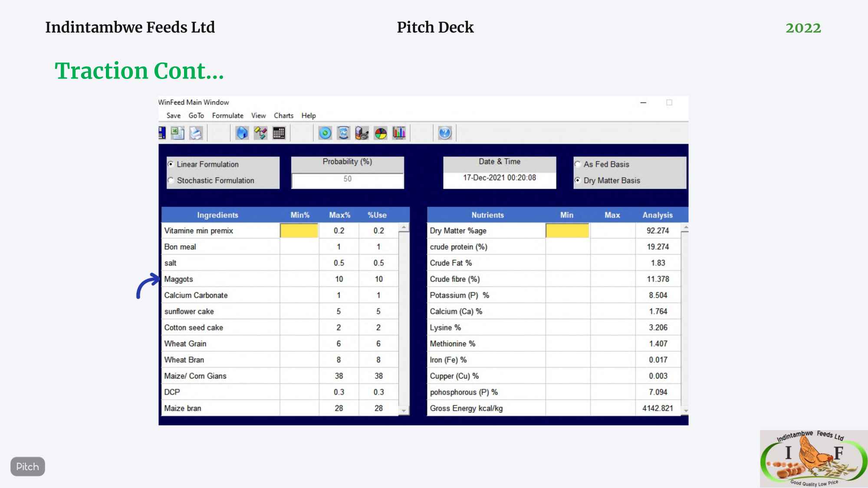Click the Probability (%) input field
This screenshot has width=868, height=488.
pos(348,180)
